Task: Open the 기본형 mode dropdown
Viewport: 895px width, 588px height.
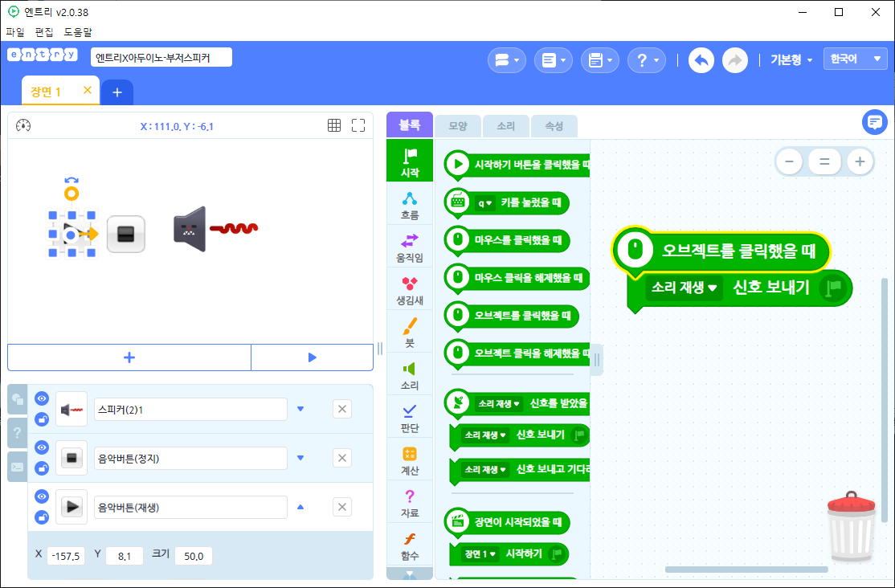Action: click(791, 59)
